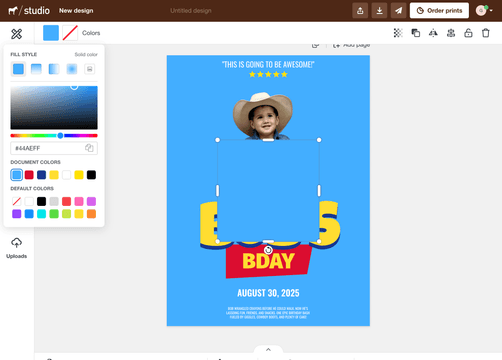Choose the green default color swatch
The height and width of the screenshot is (360, 502).
click(x=54, y=214)
